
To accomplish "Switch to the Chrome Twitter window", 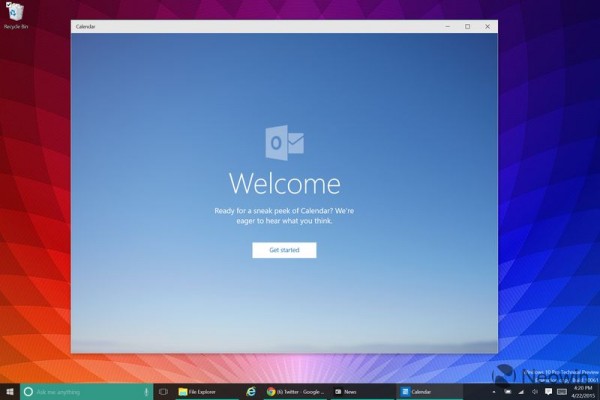I will [x=295, y=392].
